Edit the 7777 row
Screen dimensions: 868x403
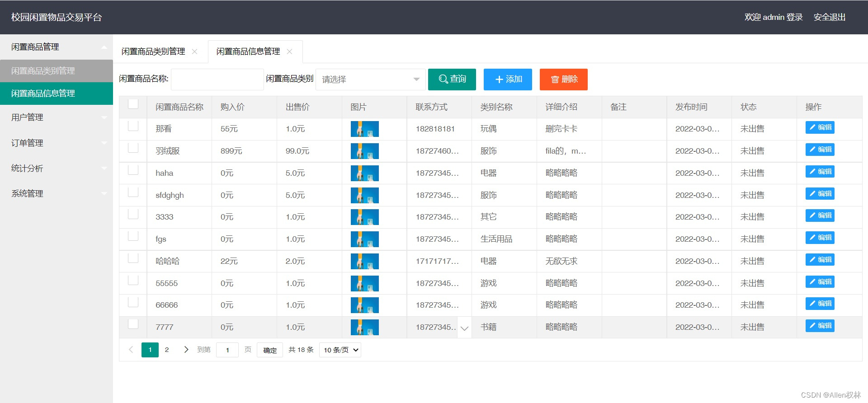point(820,326)
